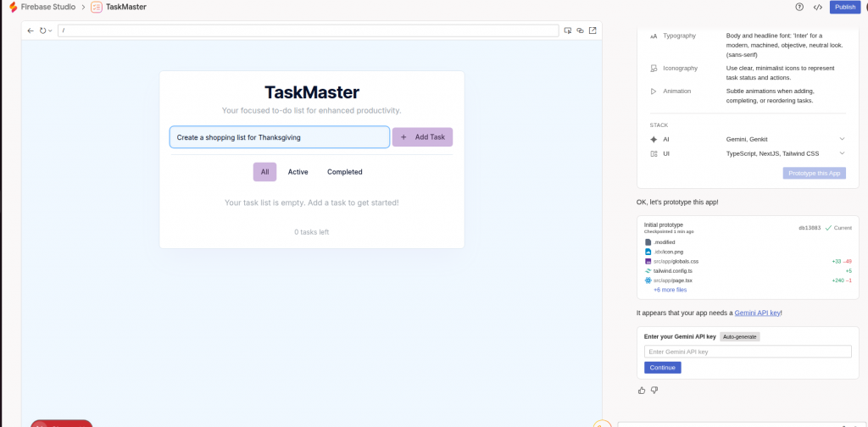Click the Add Task button
The height and width of the screenshot is (427, 868).
click(422, 137)
